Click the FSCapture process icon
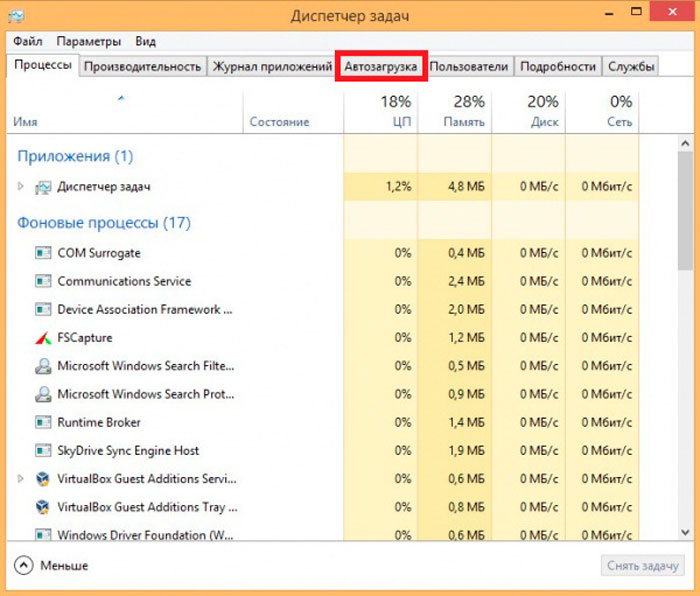The width and height of the screenshot is (700, 596). coord(43,338)
